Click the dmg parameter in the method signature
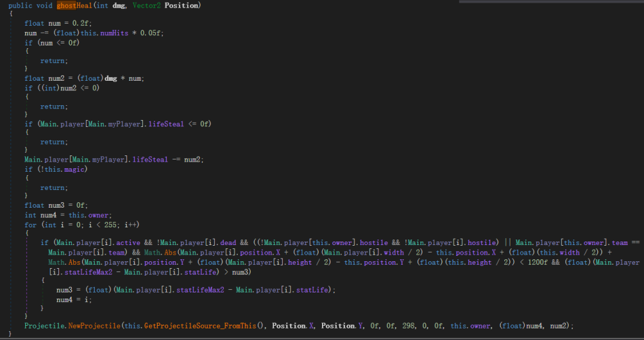This screenshot has height=340, width=644. tap(119, 5)
